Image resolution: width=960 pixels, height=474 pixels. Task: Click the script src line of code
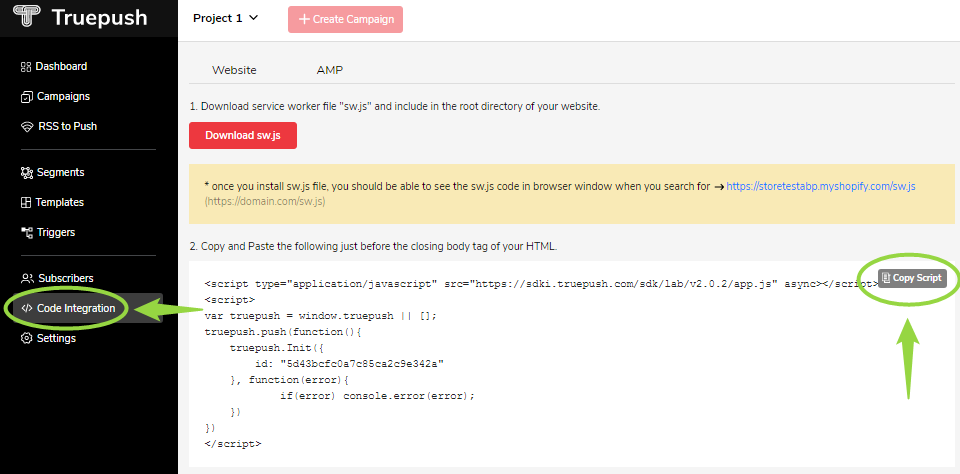[541, 284]
